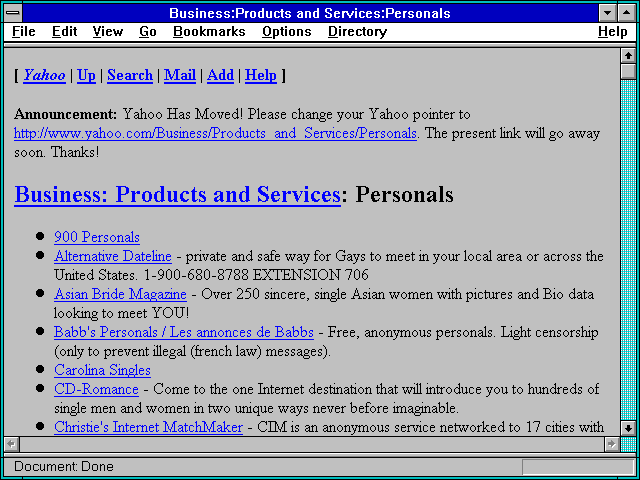
Task: Click the Help link in page header
Action: [260, 76]
